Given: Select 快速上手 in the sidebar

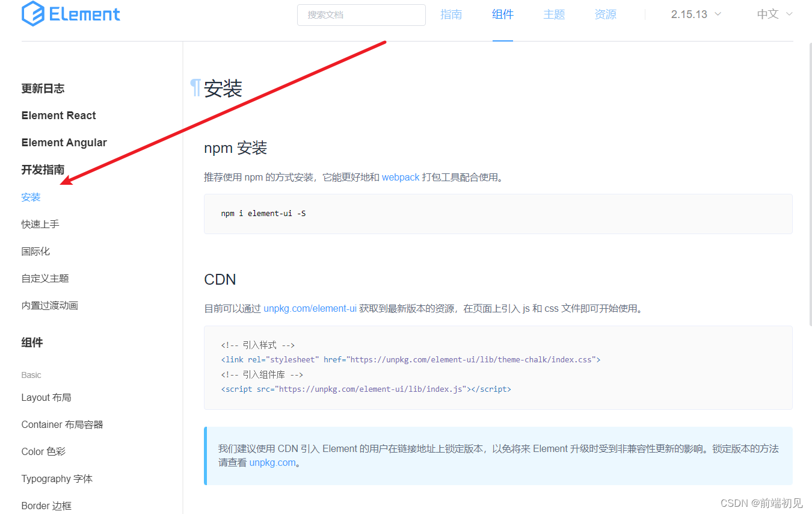Looking at the screenshot, I should tap(40, 224).
